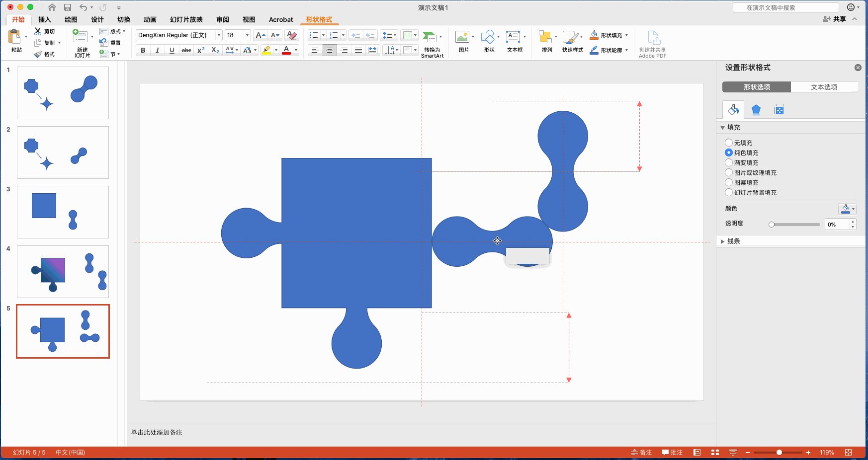Viewport: 868px width, 460px height.
Task: Select slide 3 thumbnail
Action: (63, 212)
